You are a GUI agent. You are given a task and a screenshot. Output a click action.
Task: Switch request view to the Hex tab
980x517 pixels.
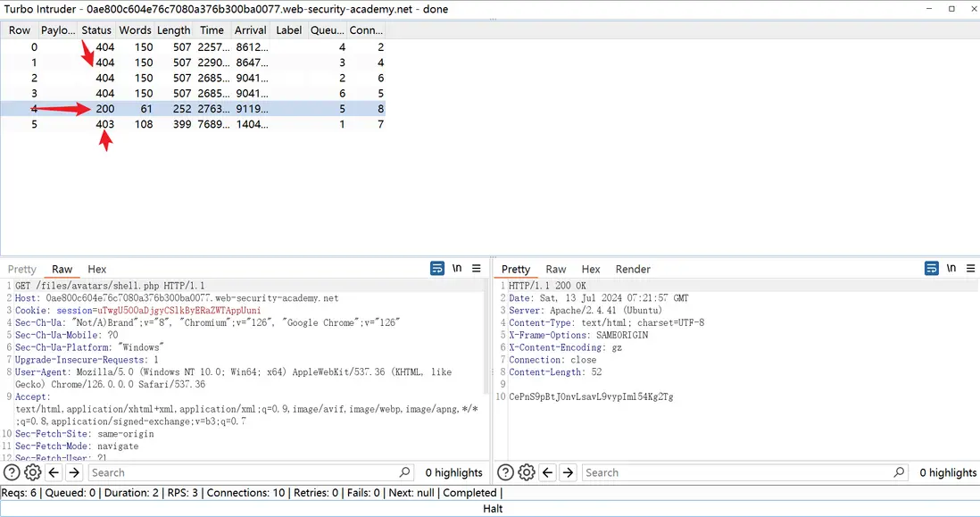pos(96,269)
